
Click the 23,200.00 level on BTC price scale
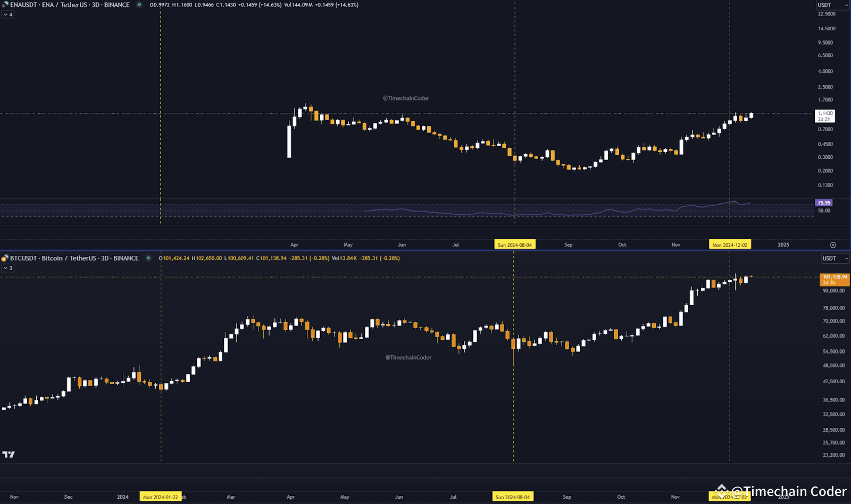click(x=833, y=455)
